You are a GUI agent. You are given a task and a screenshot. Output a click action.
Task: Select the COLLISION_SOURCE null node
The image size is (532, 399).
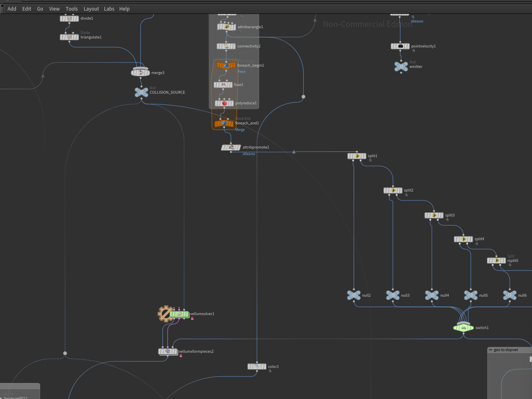coord(142,92)
